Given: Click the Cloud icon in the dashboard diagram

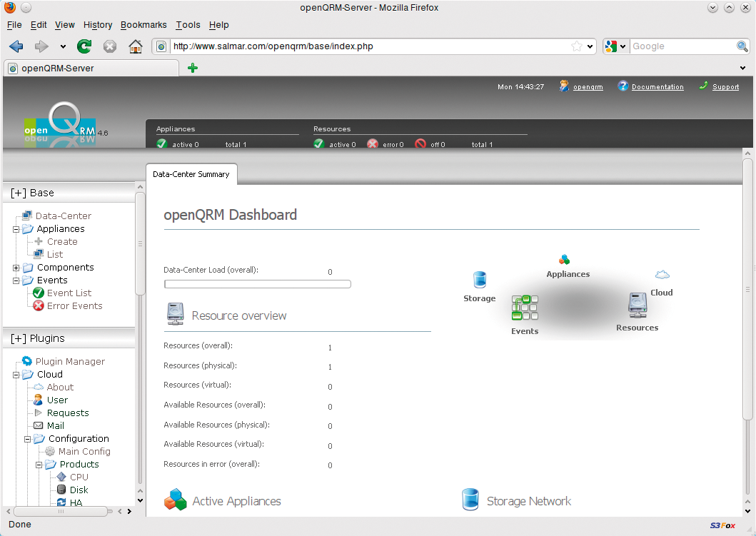Looking at the screenshot, I should 662,275.
